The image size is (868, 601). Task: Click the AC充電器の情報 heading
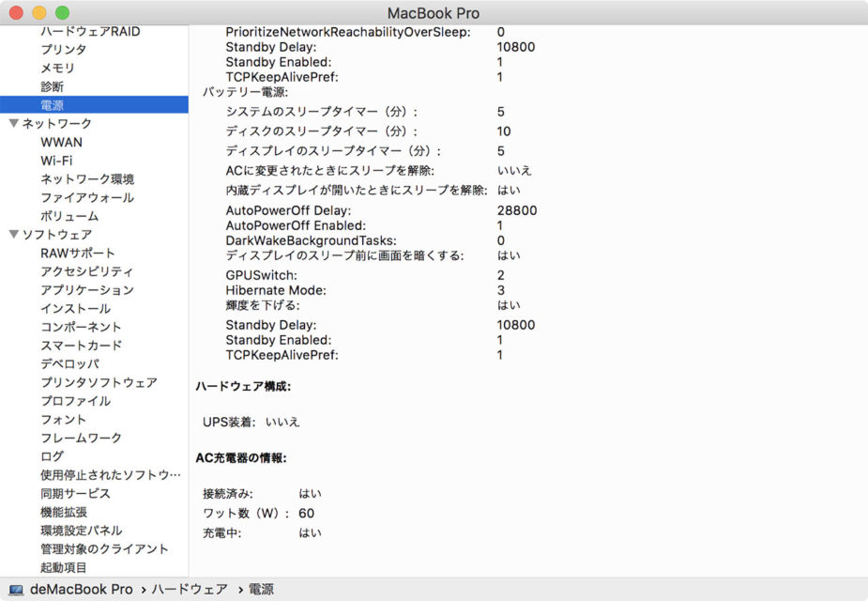[x=241, y=458]
